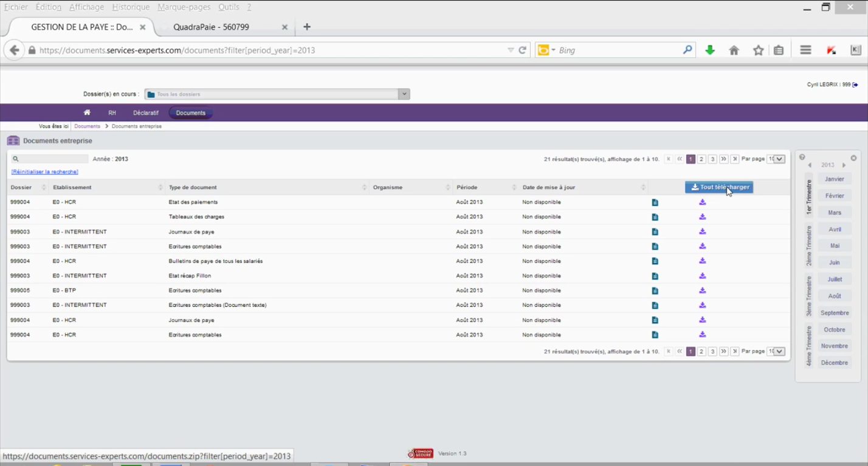Open the Documents breadcrumb link

tap(87, 126)
